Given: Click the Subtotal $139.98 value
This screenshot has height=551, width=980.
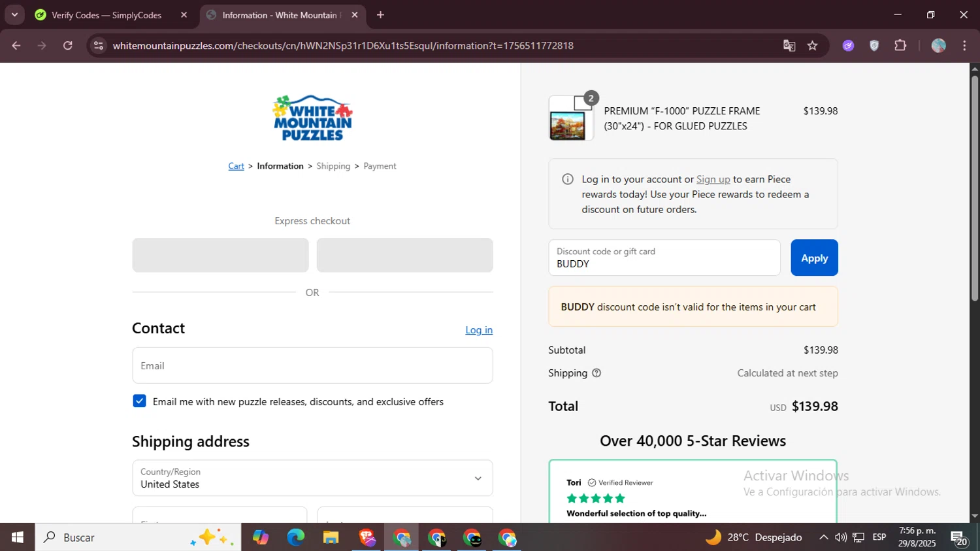Looking at the screenshot, I should click(821, 350).
